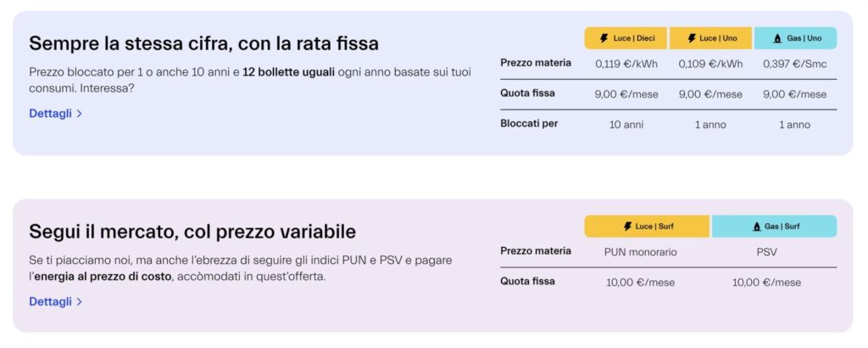
Task: Click chevron next to variable-price Dettagli
Action: (80, 301)
